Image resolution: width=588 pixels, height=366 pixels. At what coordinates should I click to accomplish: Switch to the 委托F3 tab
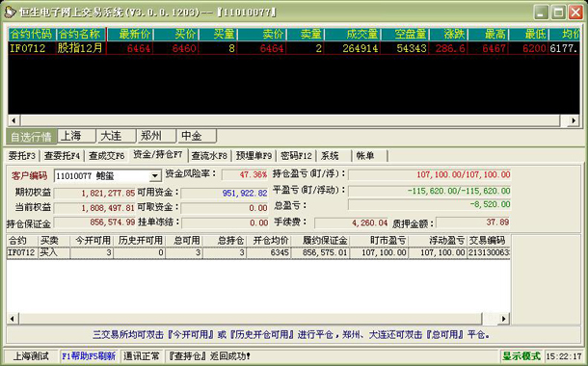coord(22,155)
